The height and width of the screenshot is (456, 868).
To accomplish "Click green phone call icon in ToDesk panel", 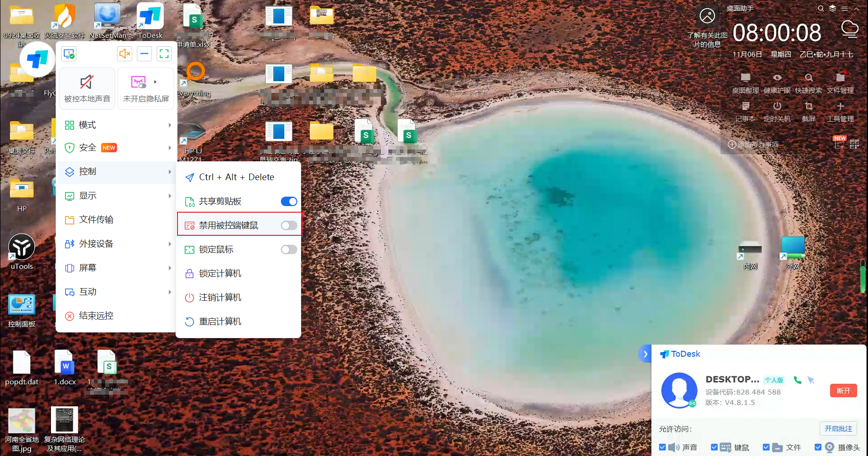I will (798, 380).
